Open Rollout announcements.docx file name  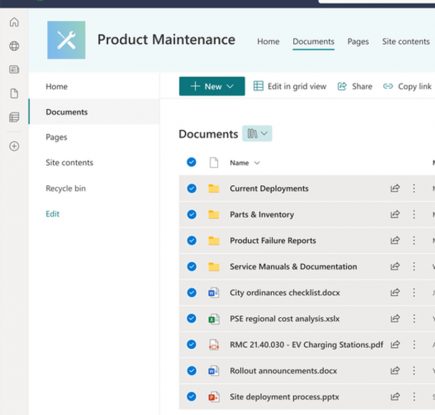[x=283, y=371]
